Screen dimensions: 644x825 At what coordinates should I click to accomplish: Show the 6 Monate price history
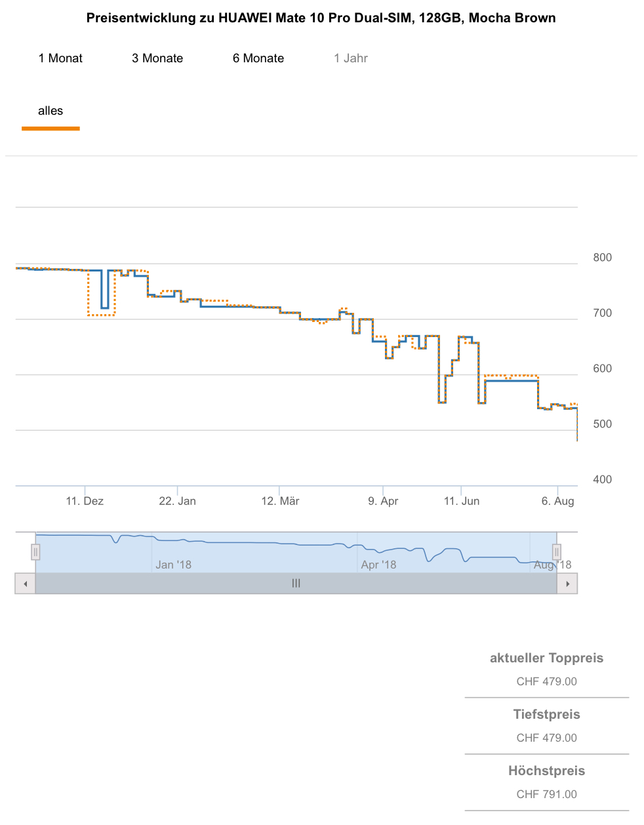(x=258, y=58)
